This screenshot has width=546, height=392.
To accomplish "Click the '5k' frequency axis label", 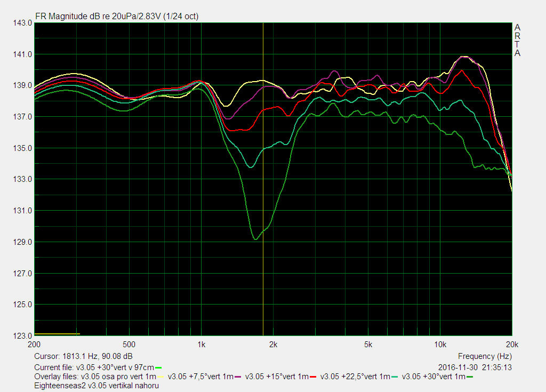I will [x=368, y=345].
